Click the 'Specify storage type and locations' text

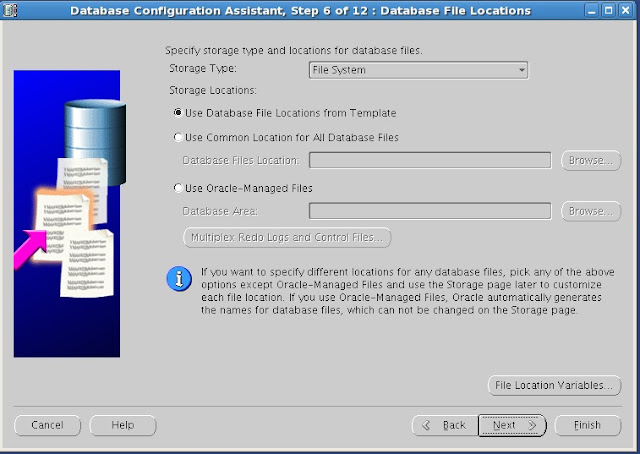294,51
